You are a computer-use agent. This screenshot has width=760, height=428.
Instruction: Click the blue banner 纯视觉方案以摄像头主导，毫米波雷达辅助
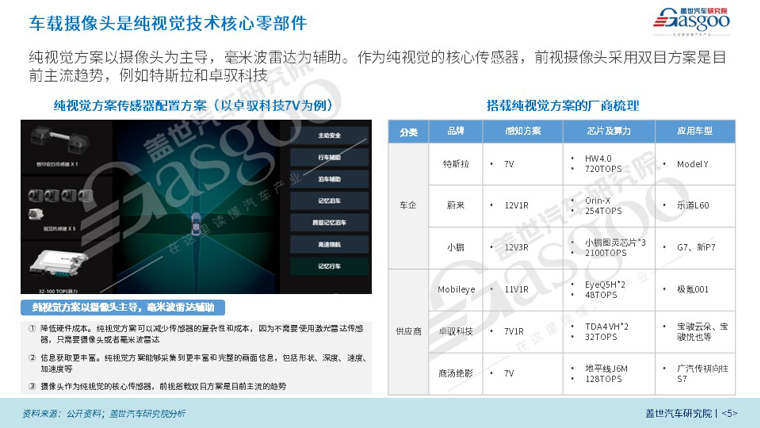[123, 307]
